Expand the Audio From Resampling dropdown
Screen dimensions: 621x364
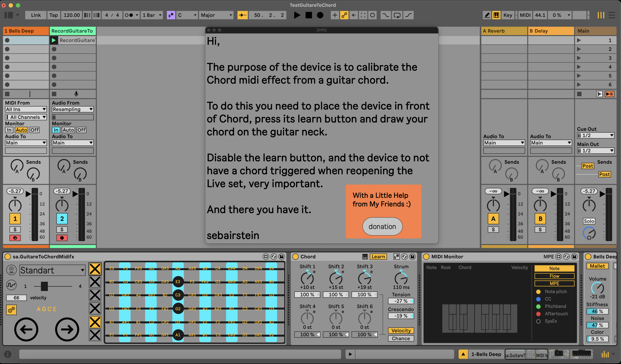coord(72,109)
